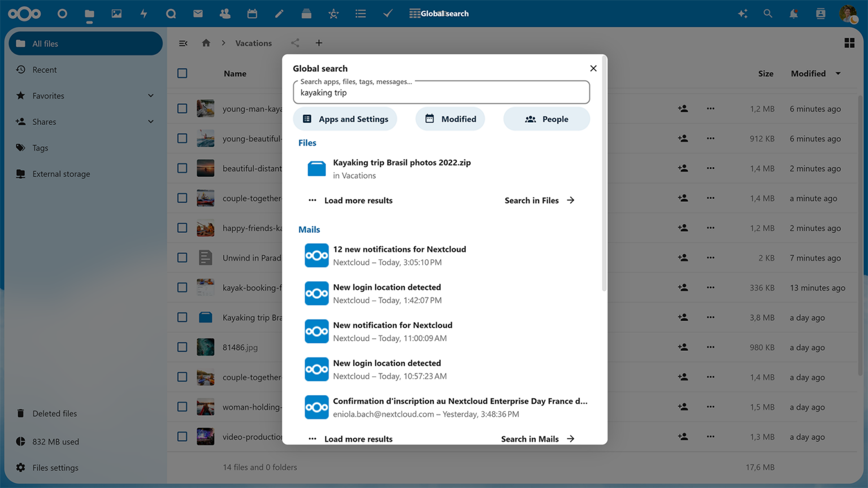
Task: Click share icon for 81486.jpg row
Action: pos(683,347)
